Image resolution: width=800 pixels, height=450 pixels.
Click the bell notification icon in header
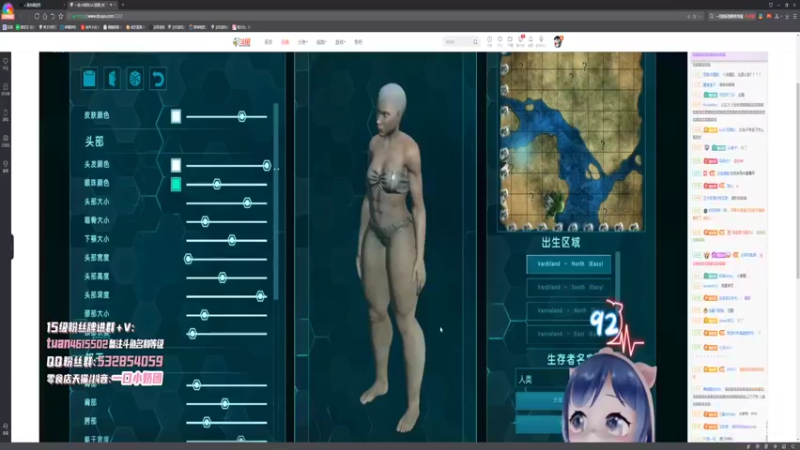531,40
